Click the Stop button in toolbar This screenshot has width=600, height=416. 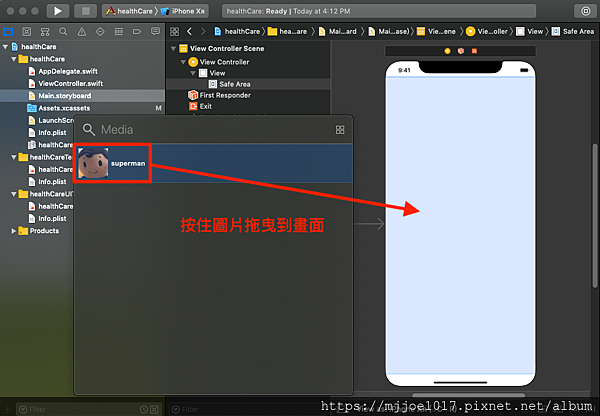[x=85, y=11]
